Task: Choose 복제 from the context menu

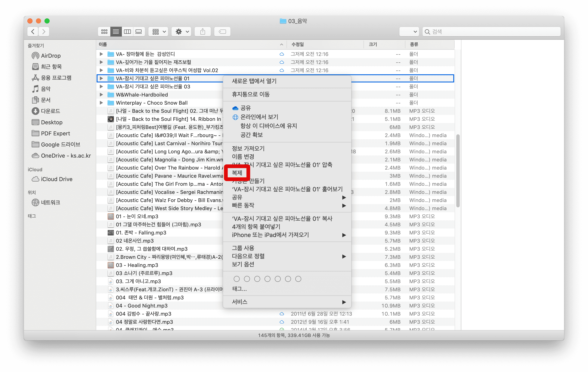Action: [237, 173]
